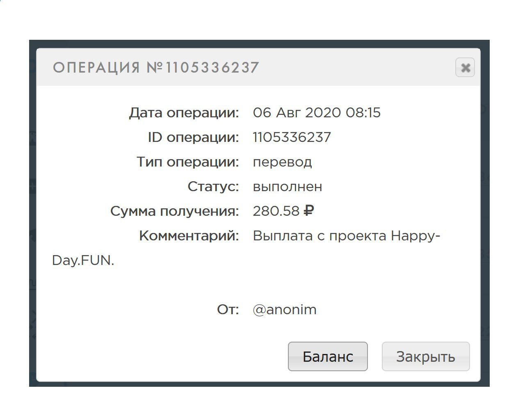Select the received amount 280.58 ₽
The width and height of the screenshot is (525, 420).
click(283, 211)
